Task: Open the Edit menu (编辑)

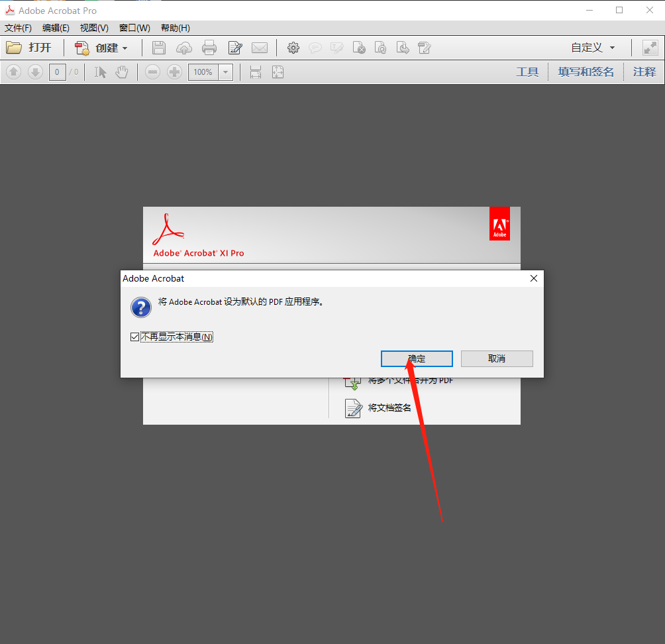Action: tap(56, 28)
